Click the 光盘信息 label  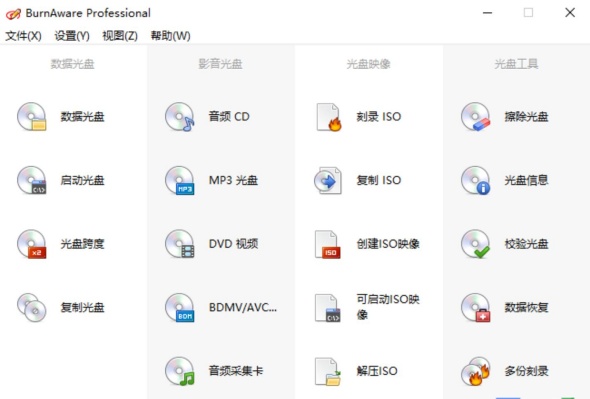click(526, 180)
